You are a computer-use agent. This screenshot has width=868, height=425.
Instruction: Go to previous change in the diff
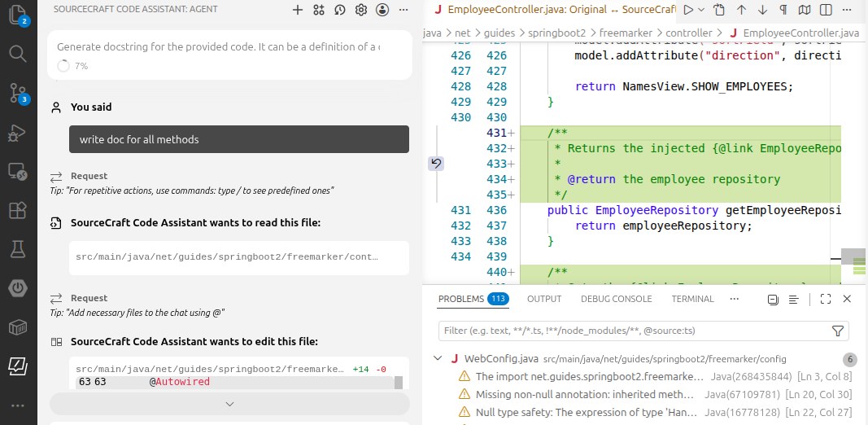[x=741, y=10]
